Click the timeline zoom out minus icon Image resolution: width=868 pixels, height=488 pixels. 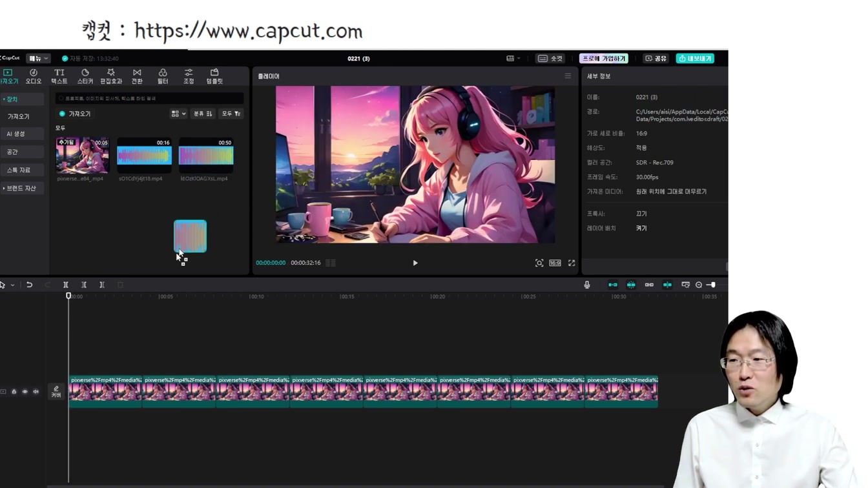click(x=699, y=285)
